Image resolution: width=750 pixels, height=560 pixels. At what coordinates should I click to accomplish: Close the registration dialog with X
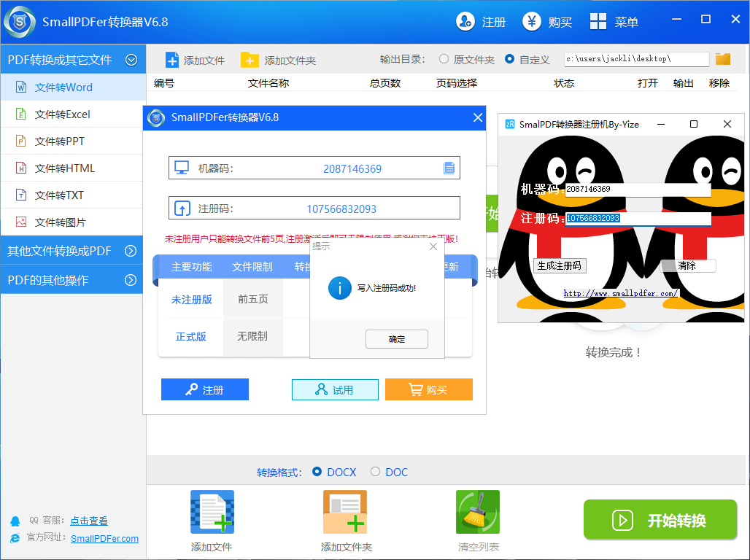477,117
